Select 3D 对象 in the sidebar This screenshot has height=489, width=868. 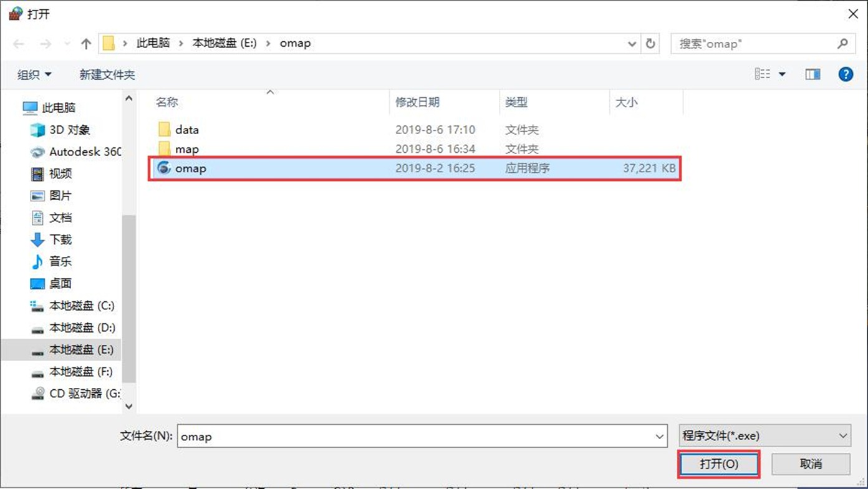pyautogui.click(x=69, y=130)
